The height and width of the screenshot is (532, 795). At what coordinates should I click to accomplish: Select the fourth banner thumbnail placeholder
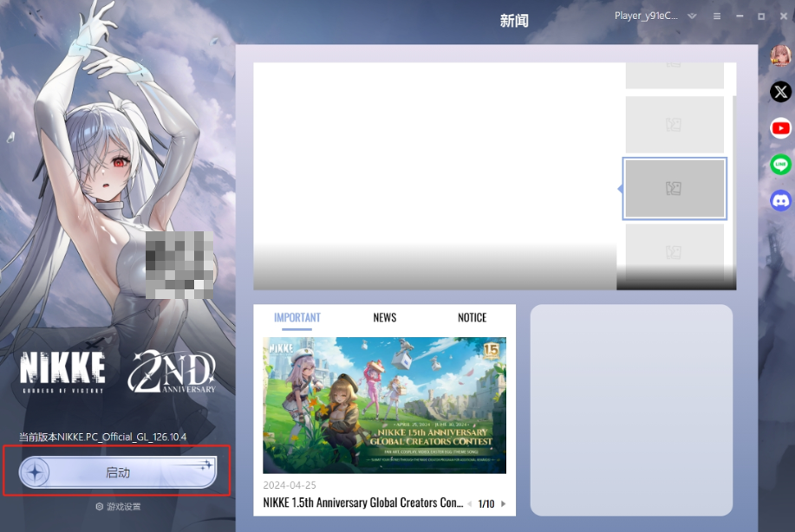[674, 252]
